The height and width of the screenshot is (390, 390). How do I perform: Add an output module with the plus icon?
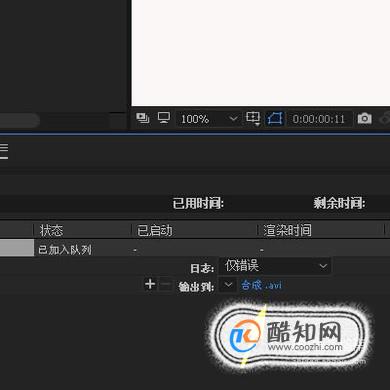150,284
